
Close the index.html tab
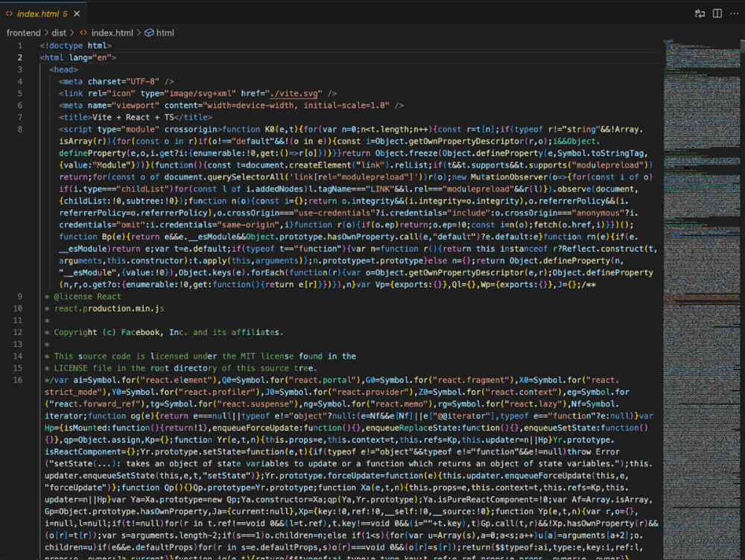pos(77,13)
